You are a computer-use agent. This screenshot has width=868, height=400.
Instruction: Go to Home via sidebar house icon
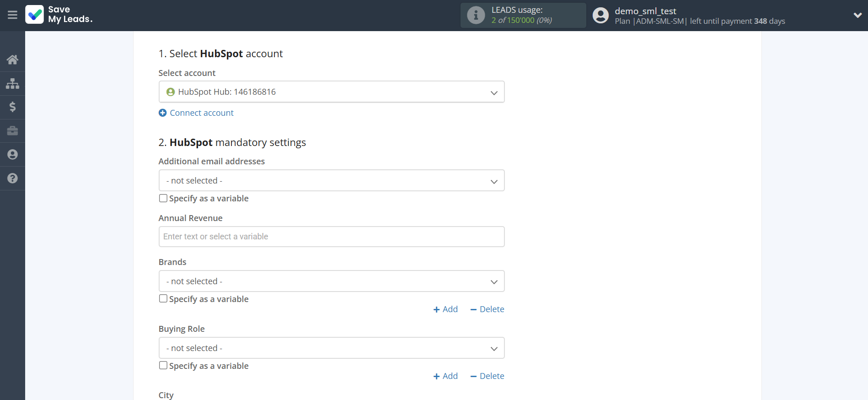[12, 59]
